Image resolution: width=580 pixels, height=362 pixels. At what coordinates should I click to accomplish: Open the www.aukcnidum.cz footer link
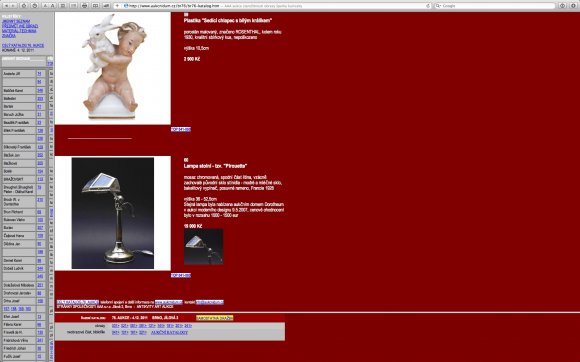(169, 302)
